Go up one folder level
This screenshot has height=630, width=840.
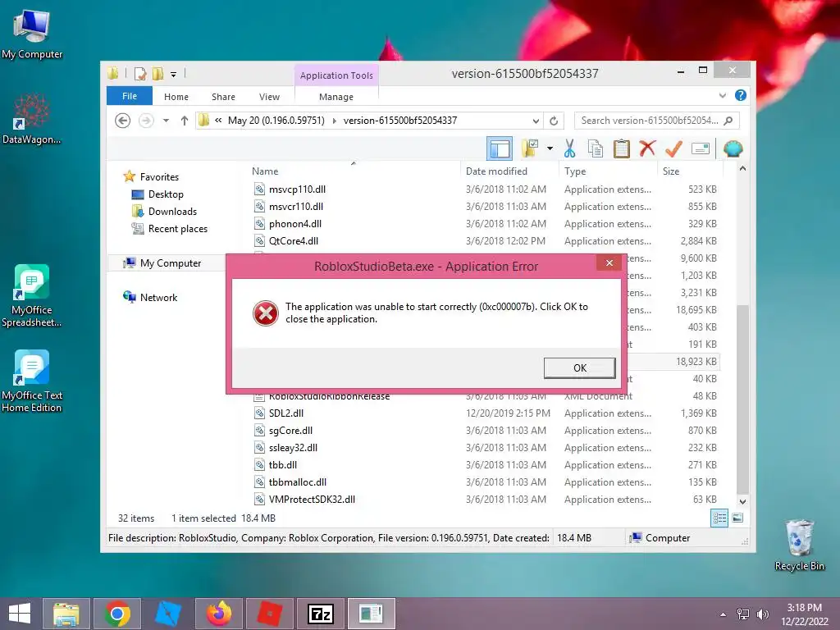pos(185,121)
